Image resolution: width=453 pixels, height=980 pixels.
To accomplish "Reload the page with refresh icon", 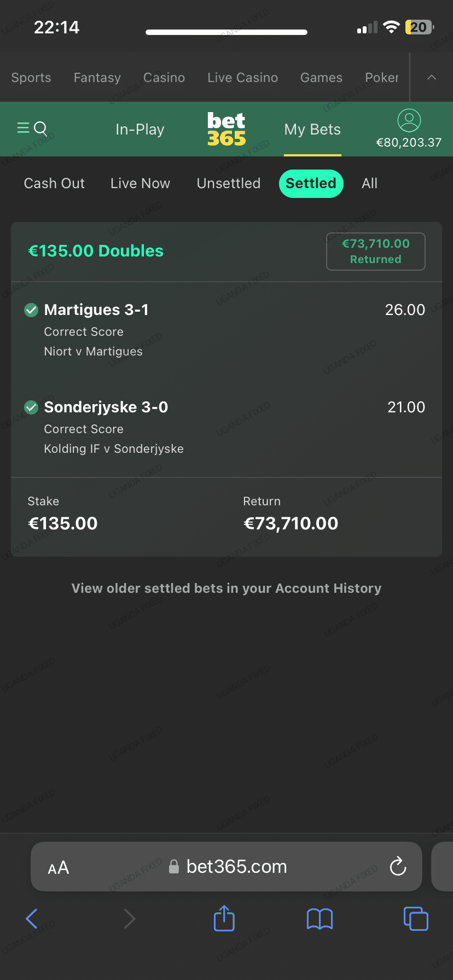I will [398, 866].
